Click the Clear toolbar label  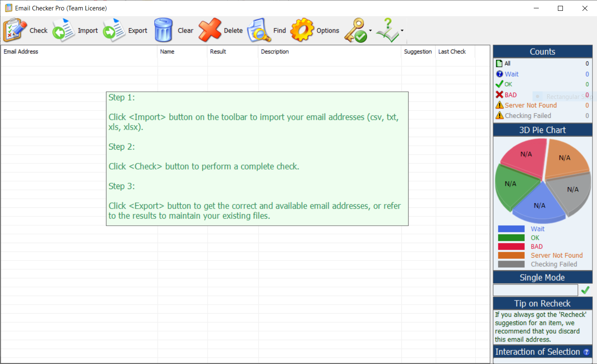(186, 30)
